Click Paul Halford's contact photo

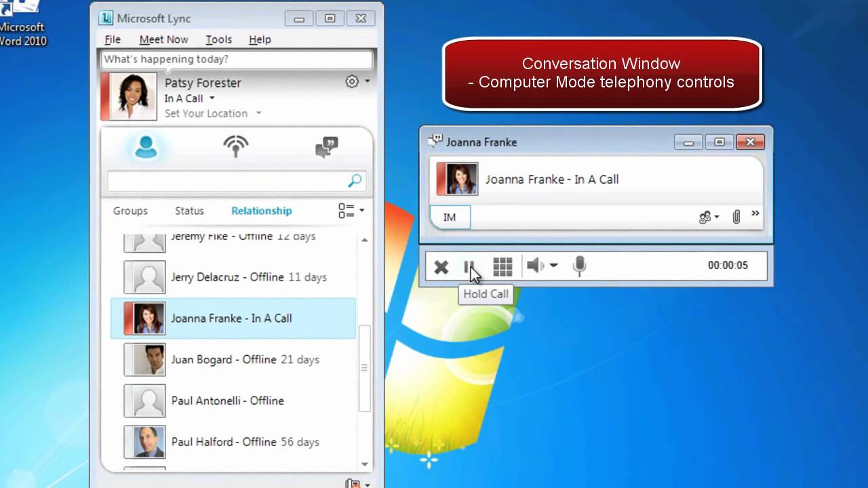pyautogui.click(x=144, y=442)
